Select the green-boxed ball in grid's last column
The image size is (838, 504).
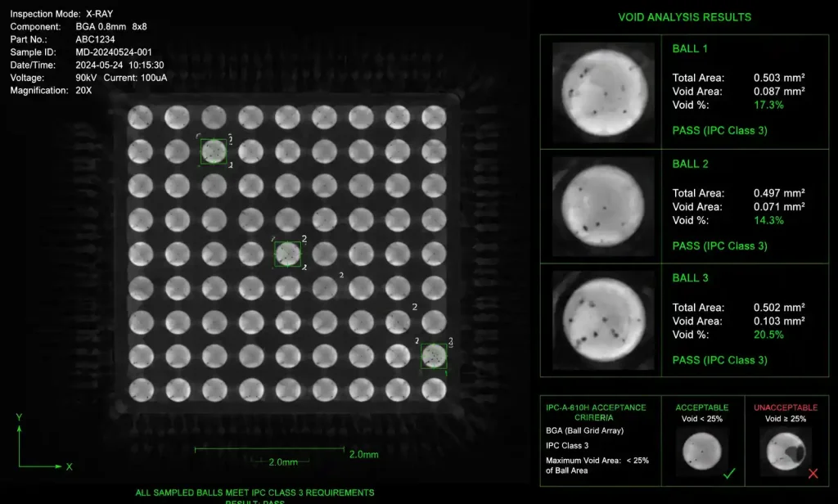point(434,356)
